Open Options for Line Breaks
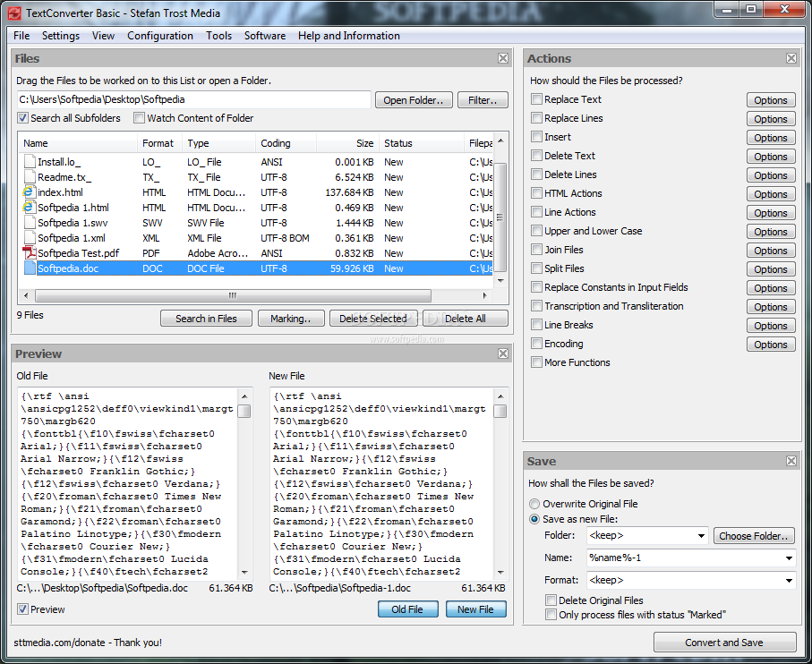Image resolution: width=812 pixels, height=664 pixels. (771, 326)
